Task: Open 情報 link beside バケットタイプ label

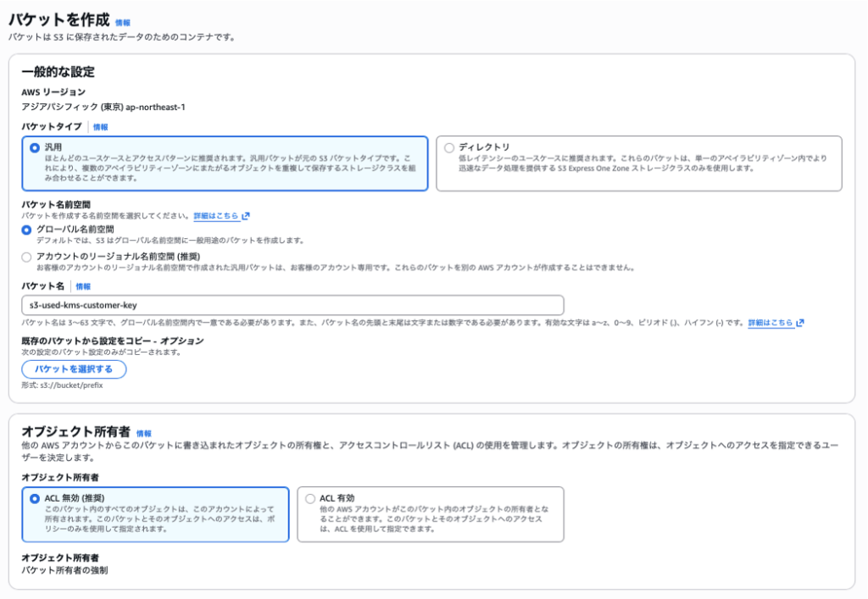Action: [x=100, y=127]
